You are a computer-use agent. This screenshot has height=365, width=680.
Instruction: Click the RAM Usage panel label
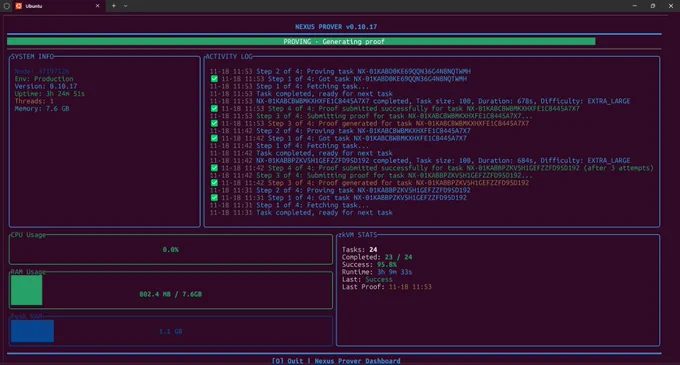click(x=28, y=272)
